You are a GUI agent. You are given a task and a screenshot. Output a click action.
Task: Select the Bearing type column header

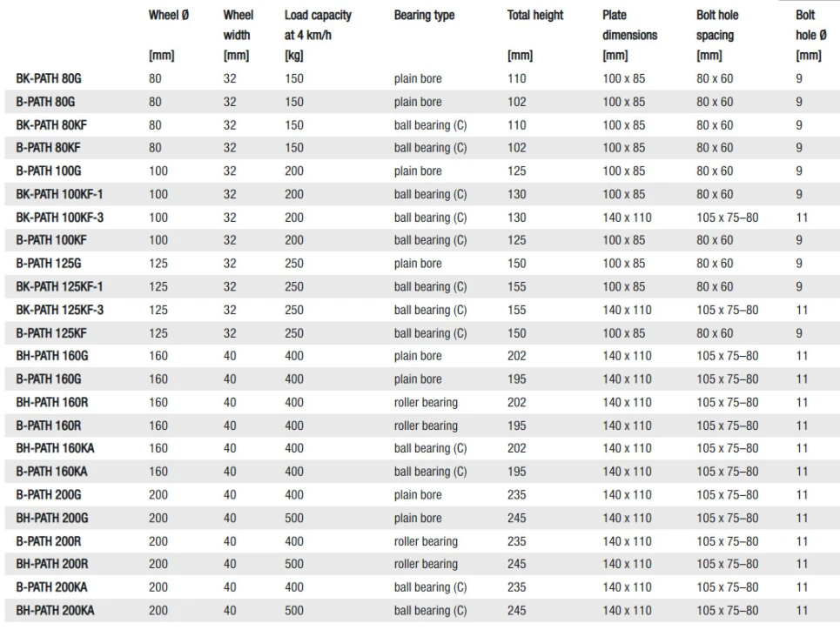pos(424,16)
